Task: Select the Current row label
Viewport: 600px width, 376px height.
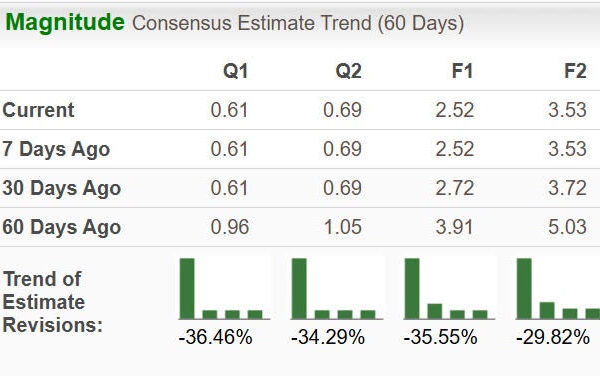Action: (x=38, y=110)
